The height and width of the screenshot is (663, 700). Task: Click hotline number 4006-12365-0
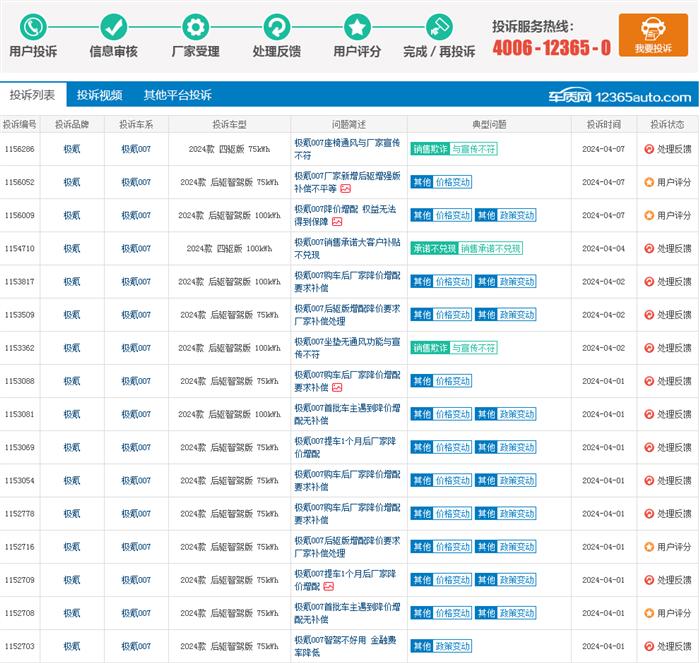[552, 47]
